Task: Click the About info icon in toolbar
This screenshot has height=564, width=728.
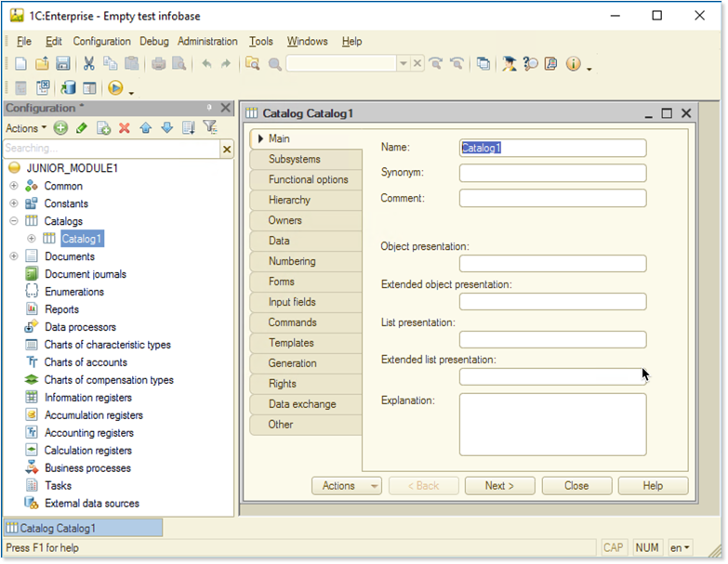Action: [573, 64]
